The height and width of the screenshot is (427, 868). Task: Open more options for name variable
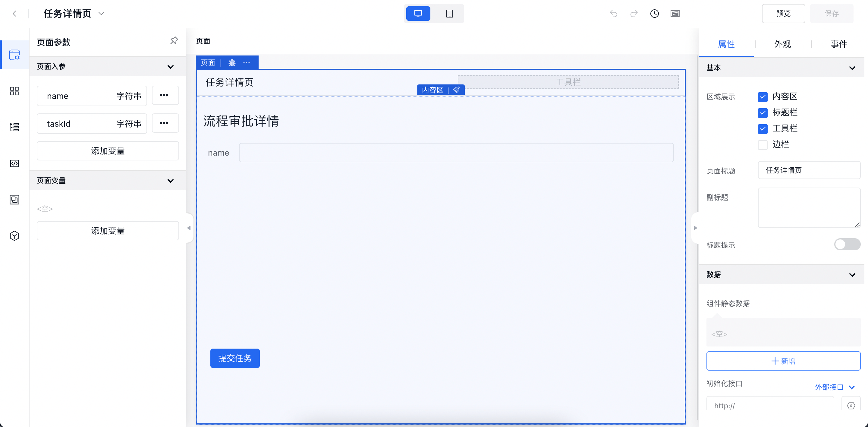165,95
